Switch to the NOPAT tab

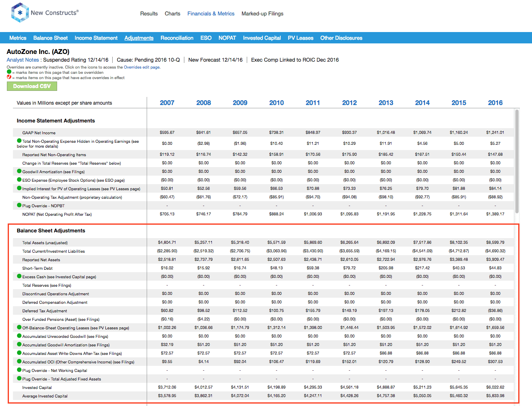coord(227,38)
